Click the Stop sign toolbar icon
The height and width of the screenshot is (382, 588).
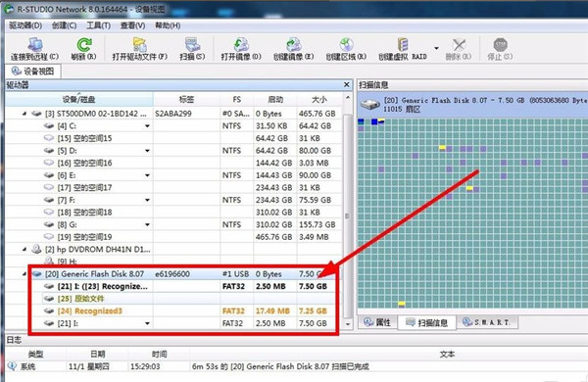pyautogui.click(x=500, y=45)
